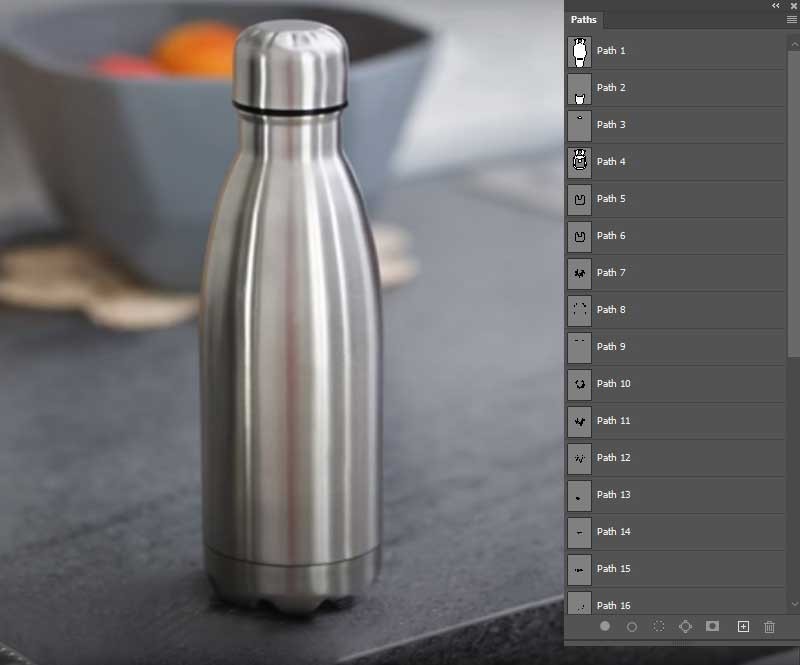800x665 pixels.
Task: Add a mask icon in Paths panel
Action: 712,626
